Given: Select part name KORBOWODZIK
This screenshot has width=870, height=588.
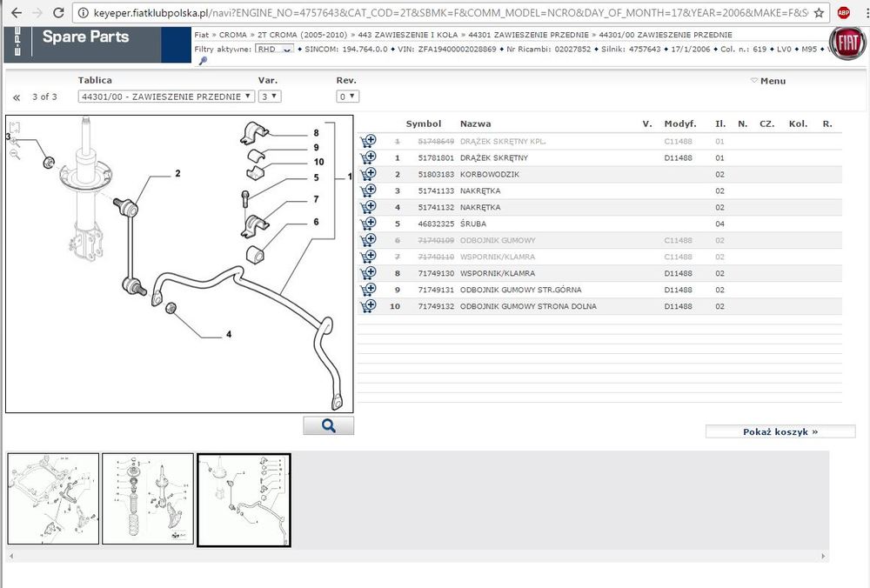Looking at the screenshot, I should tap(490, 174).
